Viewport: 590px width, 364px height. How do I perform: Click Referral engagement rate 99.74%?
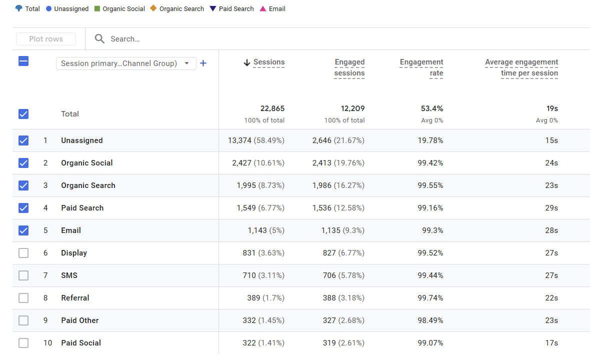430,298
